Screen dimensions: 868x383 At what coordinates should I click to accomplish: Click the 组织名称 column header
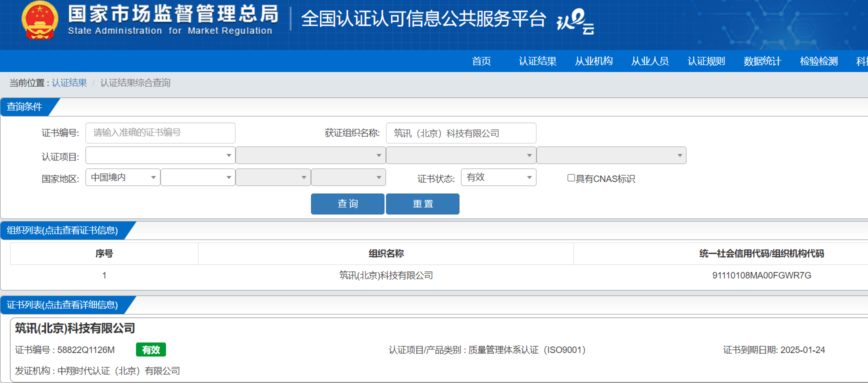[x=386, y=253]
